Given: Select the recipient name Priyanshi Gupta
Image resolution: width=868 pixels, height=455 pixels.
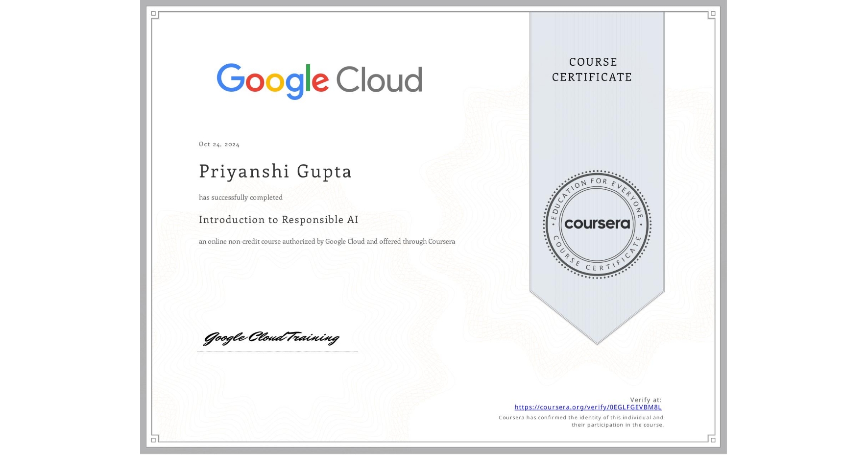Looking at the screenshot, I should (275, 172).
